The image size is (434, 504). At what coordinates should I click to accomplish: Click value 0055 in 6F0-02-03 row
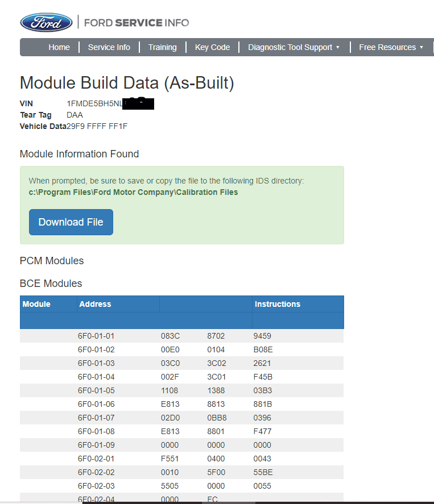pos(262,486)
